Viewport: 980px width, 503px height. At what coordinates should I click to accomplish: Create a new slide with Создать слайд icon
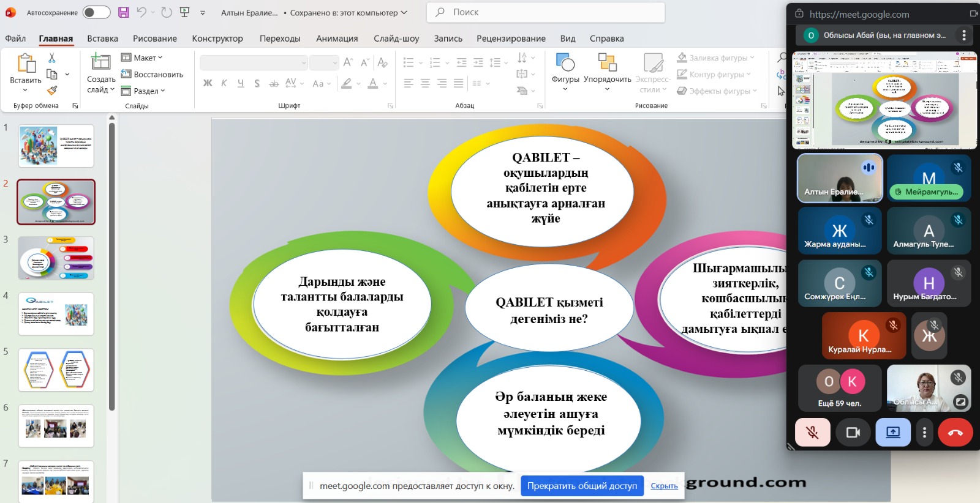point(100,62)
